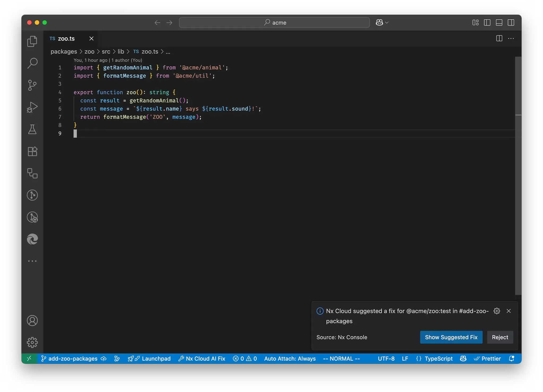Click the Show Suggested Fix button
The height and width of the screenshot is (392, 543).
pyautogui.click(x=451, y=337)
